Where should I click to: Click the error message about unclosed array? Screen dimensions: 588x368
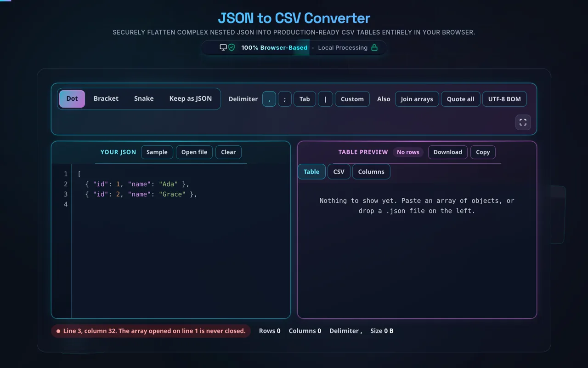coord(151,331)
